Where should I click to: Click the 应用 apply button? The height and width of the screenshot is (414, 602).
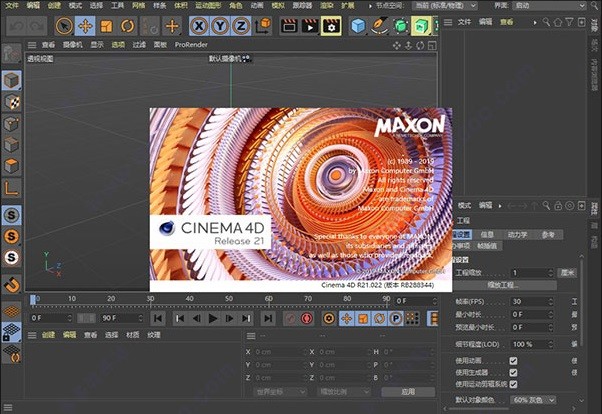(x=408, y=392)
